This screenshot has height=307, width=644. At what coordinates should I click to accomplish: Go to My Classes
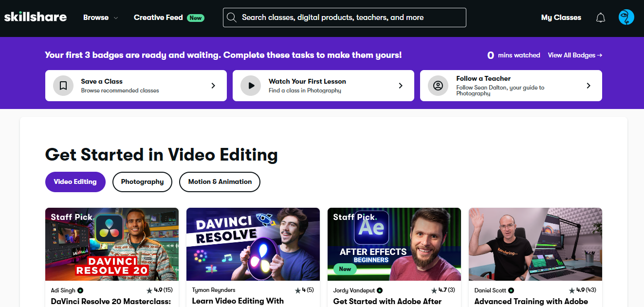(561, 18)
